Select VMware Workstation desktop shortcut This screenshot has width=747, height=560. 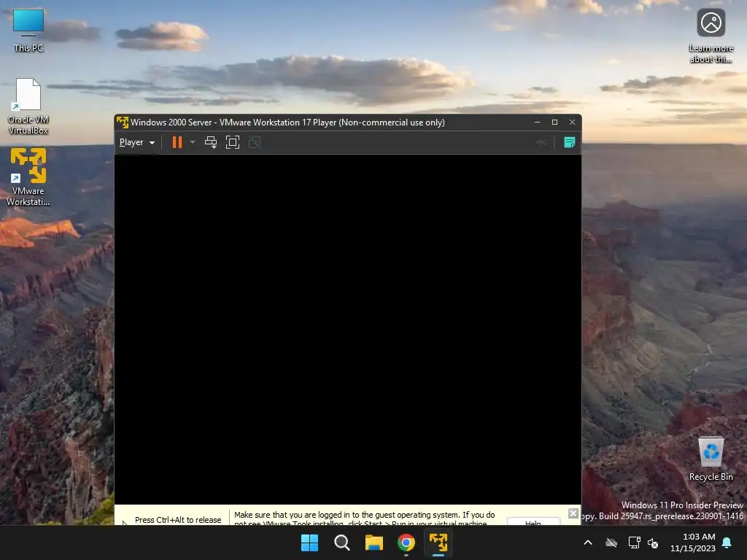[x=28, y=177]
